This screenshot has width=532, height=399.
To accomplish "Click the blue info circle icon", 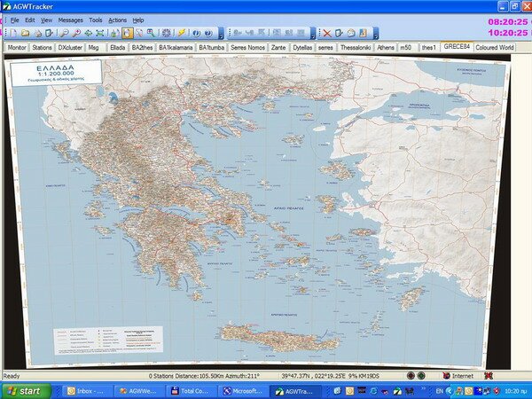I will point(197,34).
